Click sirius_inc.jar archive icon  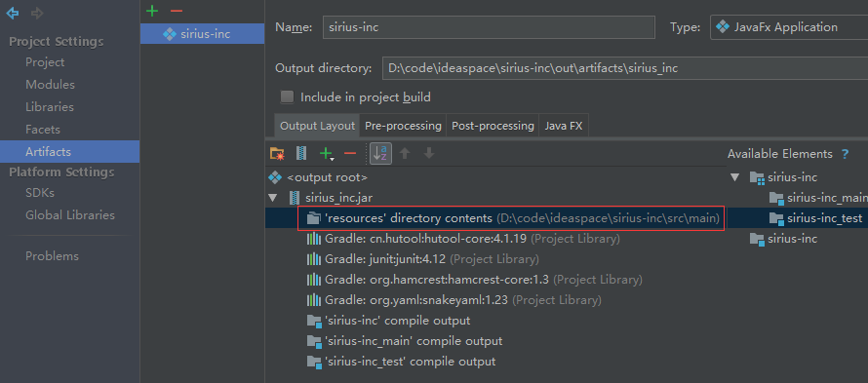tap(295, 198)
